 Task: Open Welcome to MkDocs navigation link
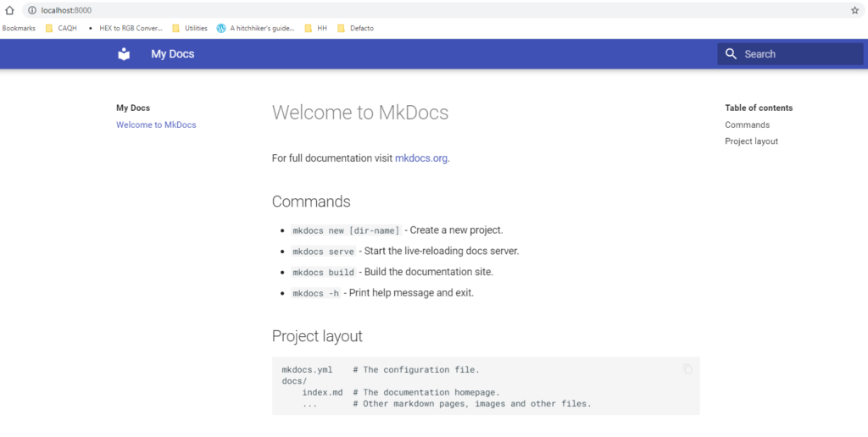point(156,125)
